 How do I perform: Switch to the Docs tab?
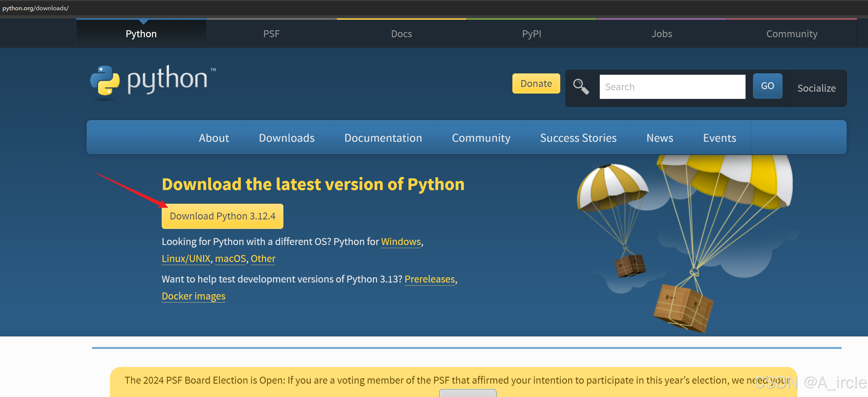click(x=401, y=33)
